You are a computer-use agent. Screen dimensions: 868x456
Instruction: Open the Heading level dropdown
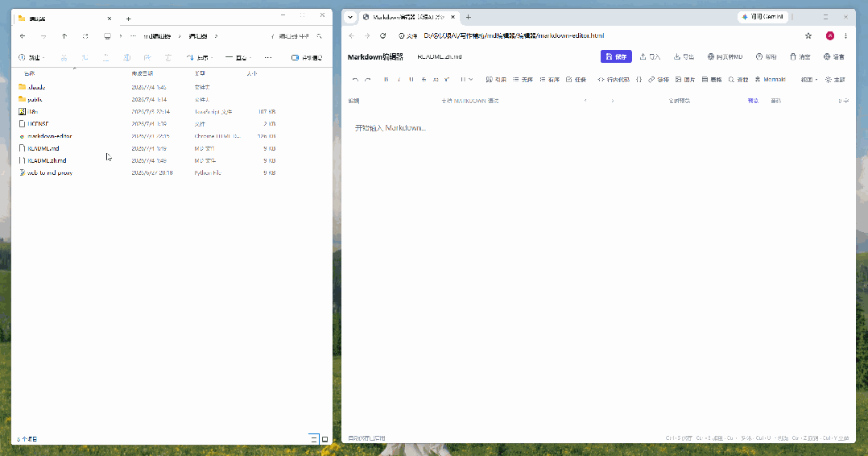(x=467, y=80)
